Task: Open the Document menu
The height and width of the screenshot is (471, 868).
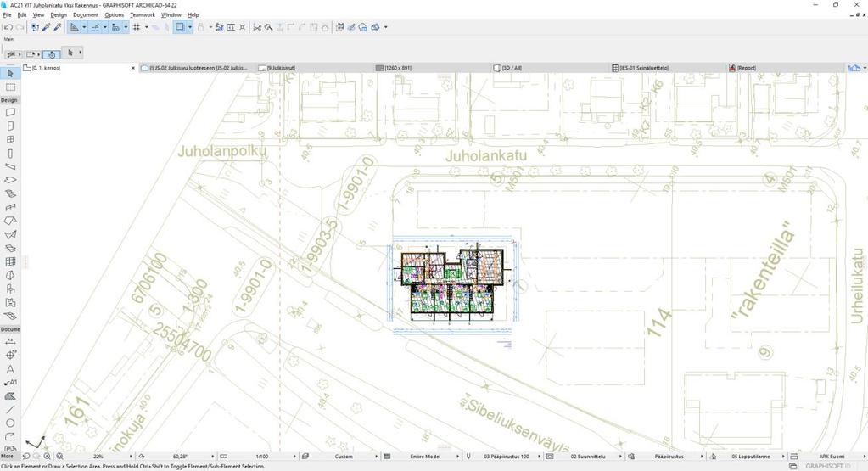Action: (86, 15)
